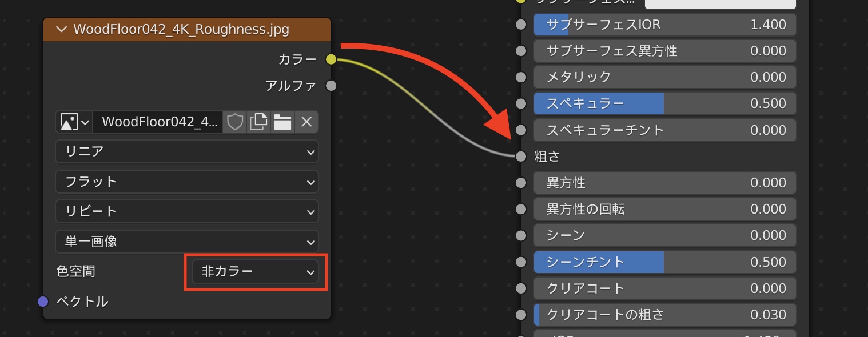868x337 pixels.
Task: Click the シーンチント slider
Action: [664, 262]
